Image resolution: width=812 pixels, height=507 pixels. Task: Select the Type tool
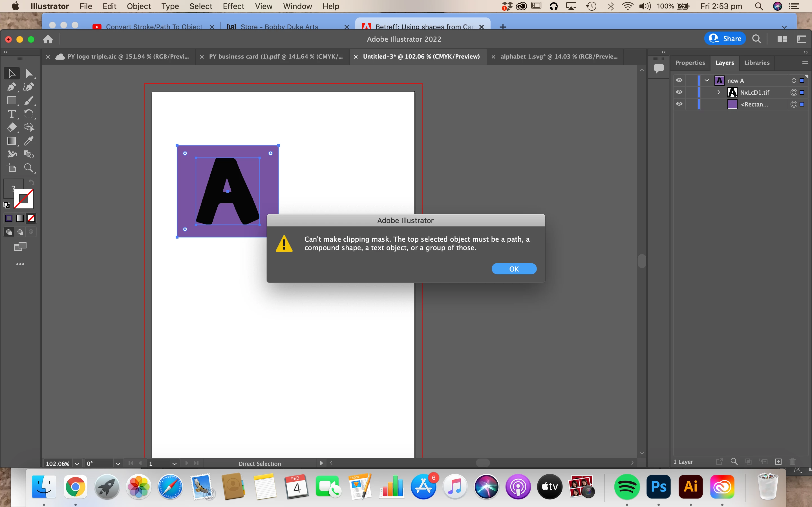[11, 114]
